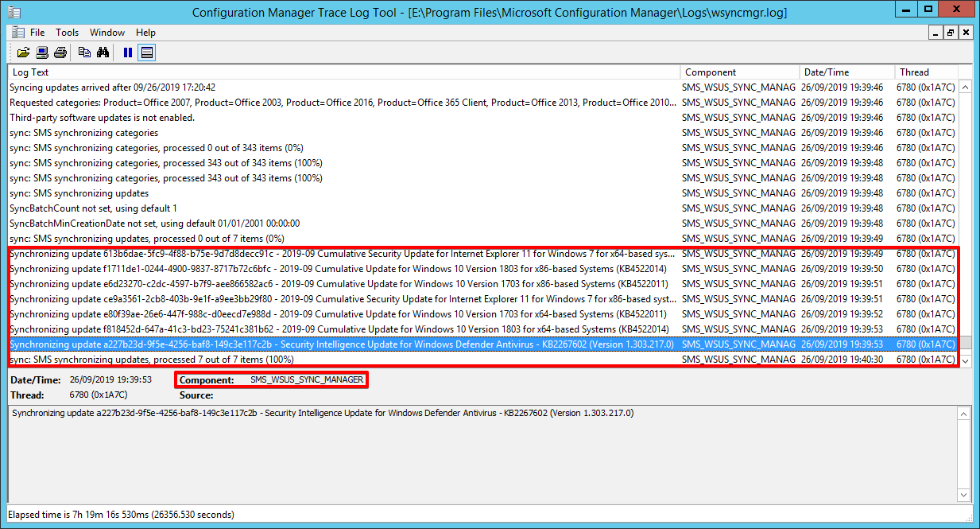The width and height of the screenshot is (980, 529).
Task: Click the small CMTrace icon beside File
Action: (17, 32)
